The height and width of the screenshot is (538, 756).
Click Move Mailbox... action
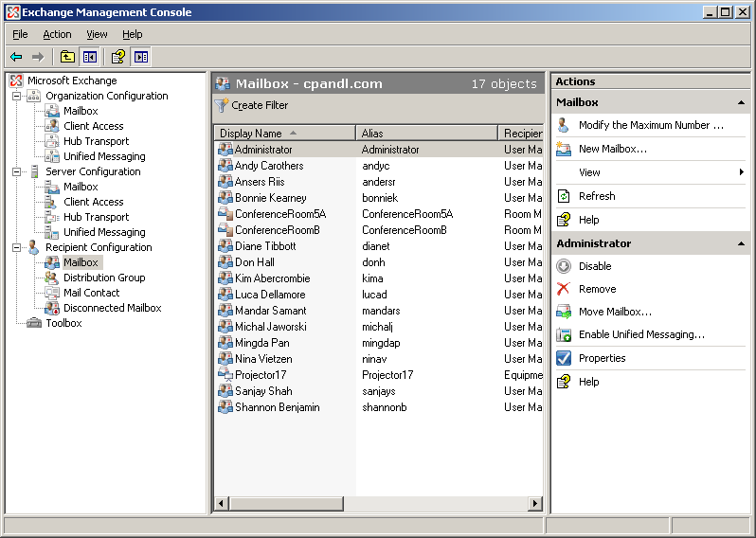point(615,312)
